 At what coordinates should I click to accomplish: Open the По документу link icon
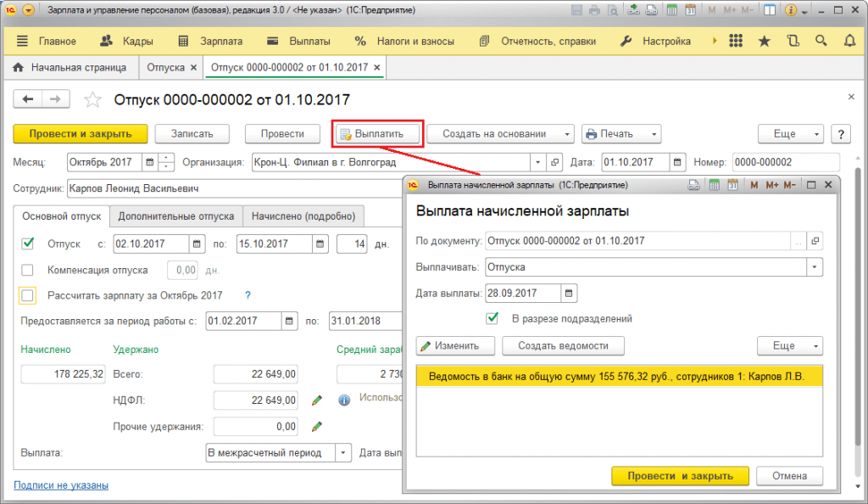pyautogui.click(x=815, y=241)
